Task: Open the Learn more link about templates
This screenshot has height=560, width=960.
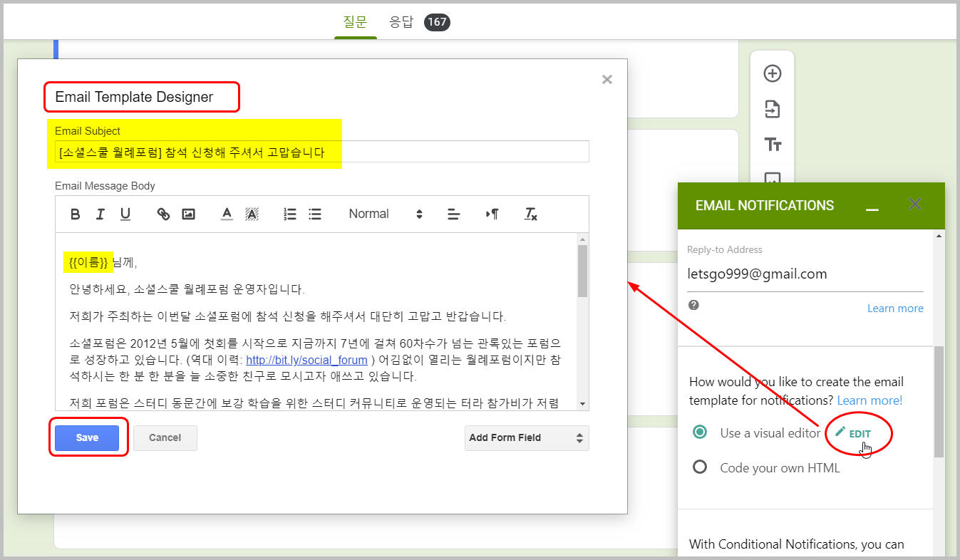Action: tap(869, 400)
